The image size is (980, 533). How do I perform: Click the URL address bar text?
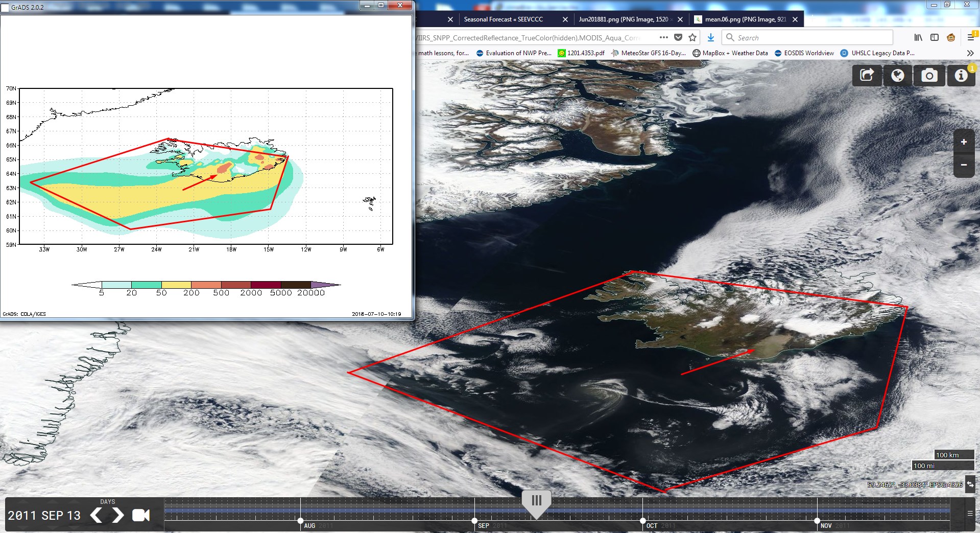(529, 38)
